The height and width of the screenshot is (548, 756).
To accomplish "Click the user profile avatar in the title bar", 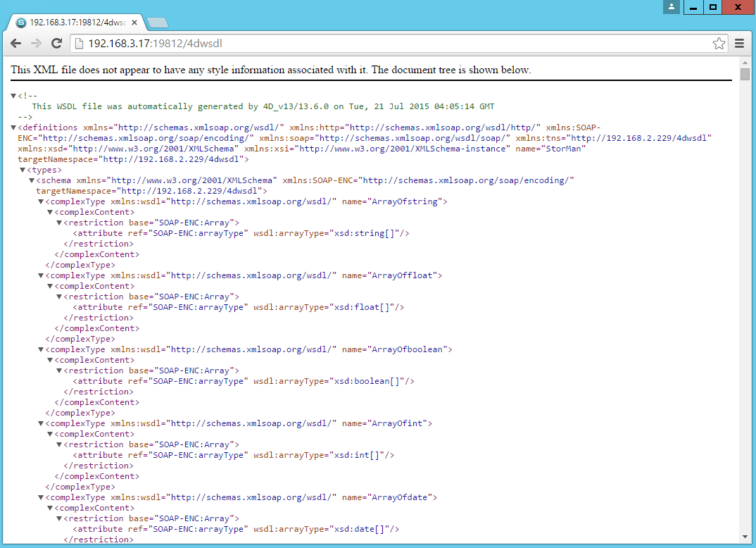I will [671, 7].
